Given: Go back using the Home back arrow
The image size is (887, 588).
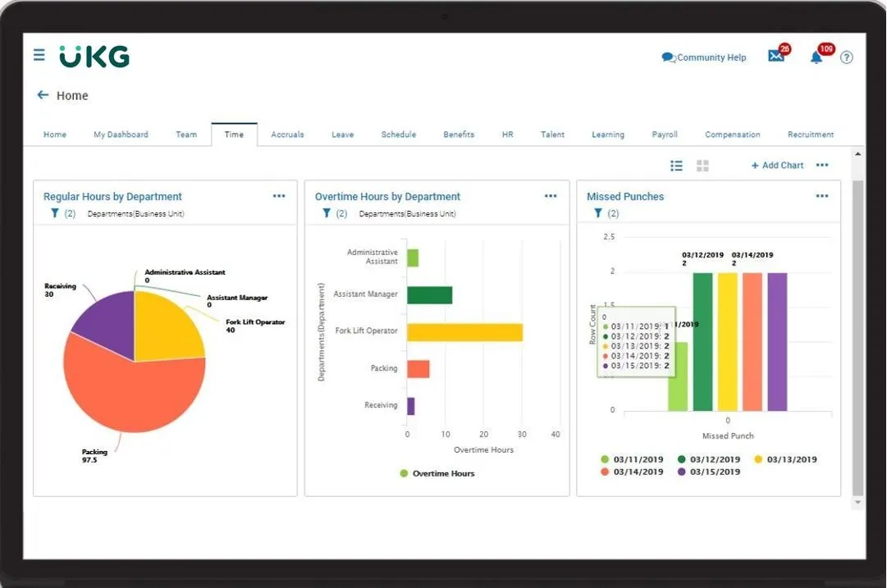Looking at the screenshot, I should pyautogui.click(x=43, y=95).
